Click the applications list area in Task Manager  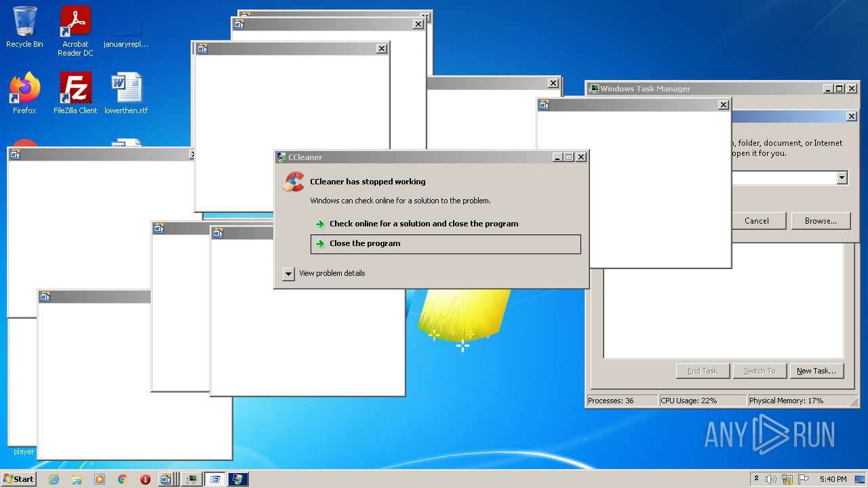724,312
